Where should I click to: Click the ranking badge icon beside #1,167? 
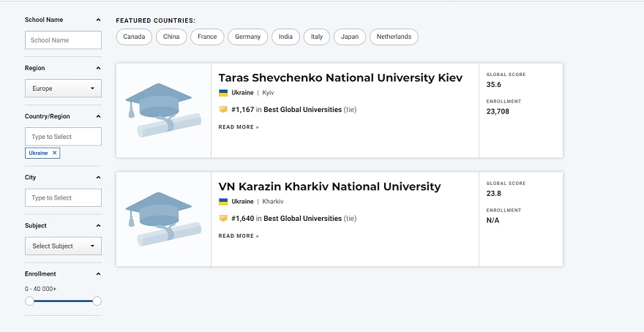(223, 110)
